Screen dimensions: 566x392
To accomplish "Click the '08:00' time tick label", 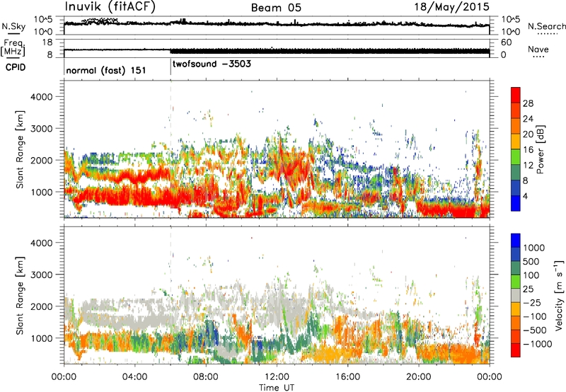I will [206, 377].
